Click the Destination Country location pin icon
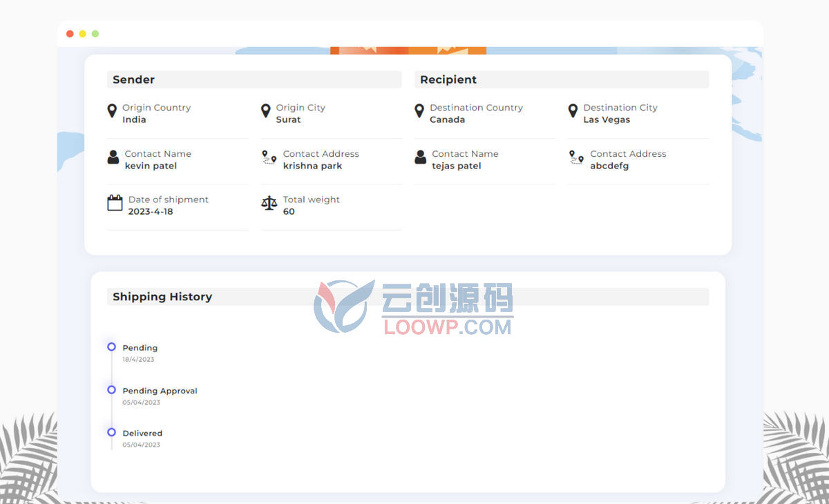The height and width of the screenshot is (504, 829). coord(419,110)
